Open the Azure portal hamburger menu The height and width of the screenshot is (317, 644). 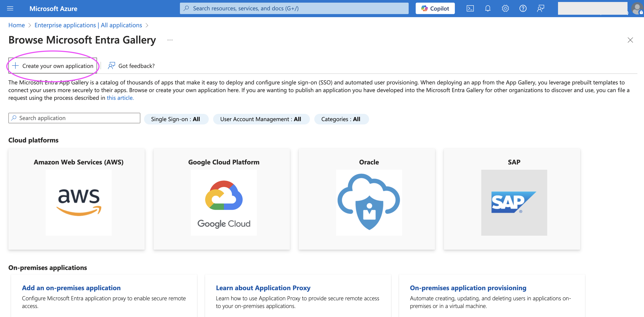tap(10, 9)
